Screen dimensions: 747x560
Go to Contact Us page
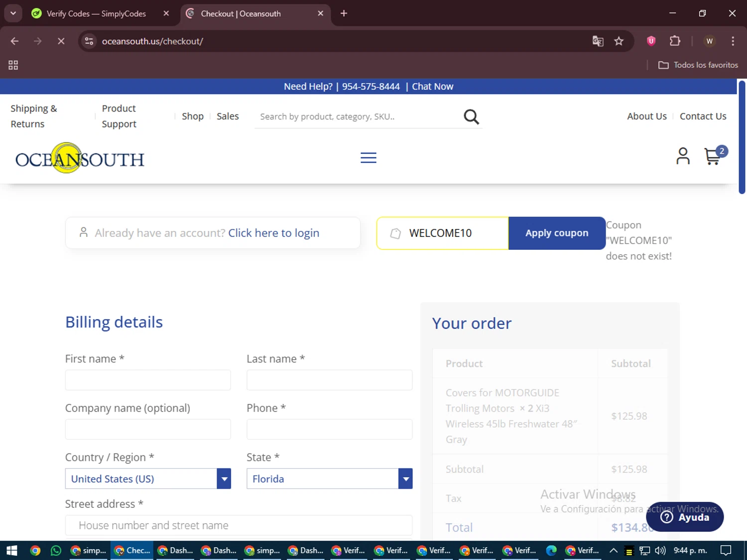coord(703,116)
